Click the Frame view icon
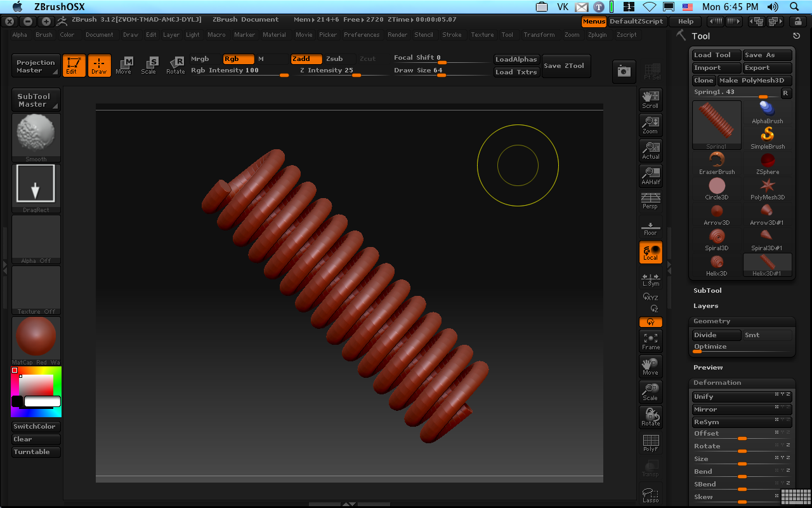812x508 pixels. click(x=650, y=341)
